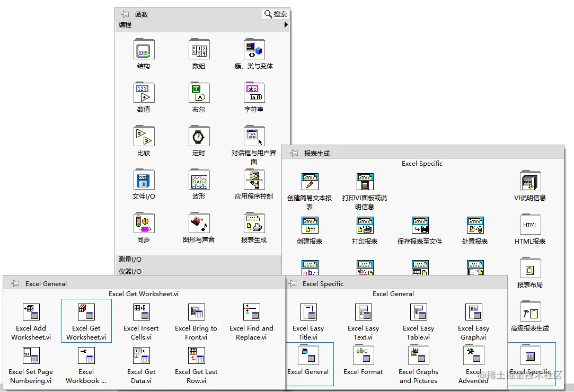The height and width of the screenshot is (392, 574).
Task: Open the 图形与声音 palette
Action: point(199,223)
